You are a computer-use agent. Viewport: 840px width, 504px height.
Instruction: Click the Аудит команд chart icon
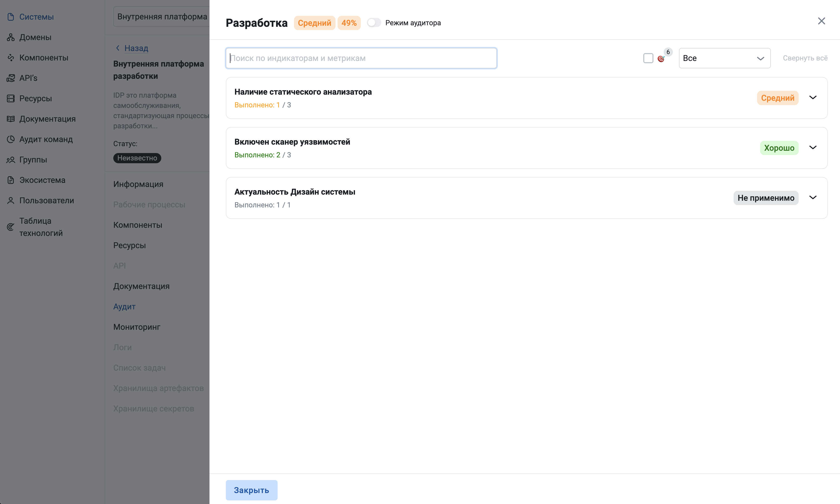click(10, 139)
